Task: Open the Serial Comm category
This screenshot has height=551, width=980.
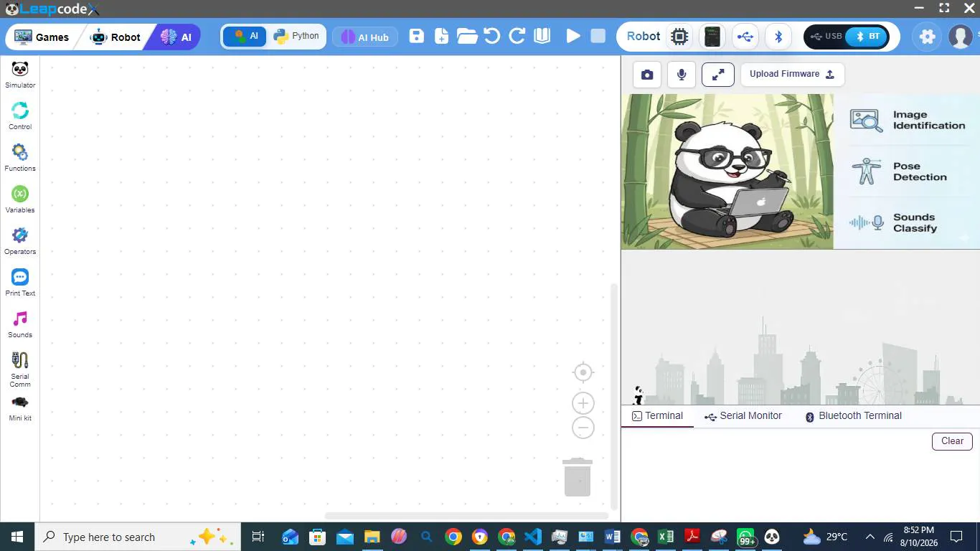Action: [x=20, y=369]
